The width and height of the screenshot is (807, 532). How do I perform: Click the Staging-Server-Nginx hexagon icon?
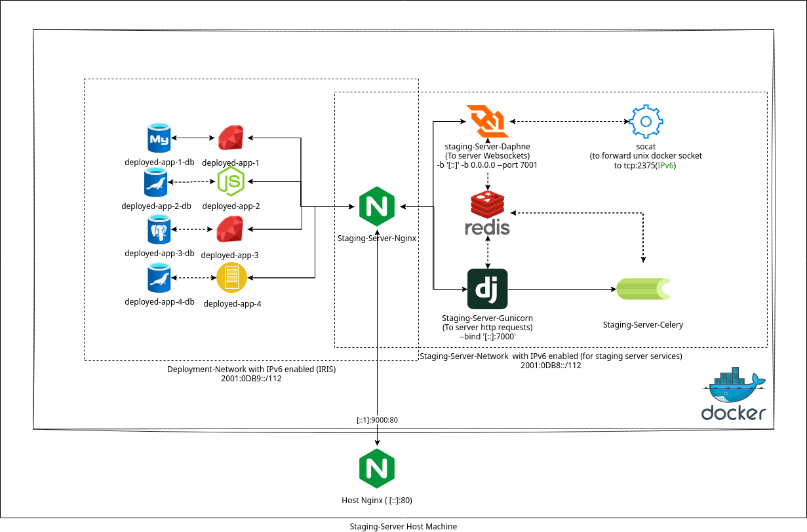377,207
